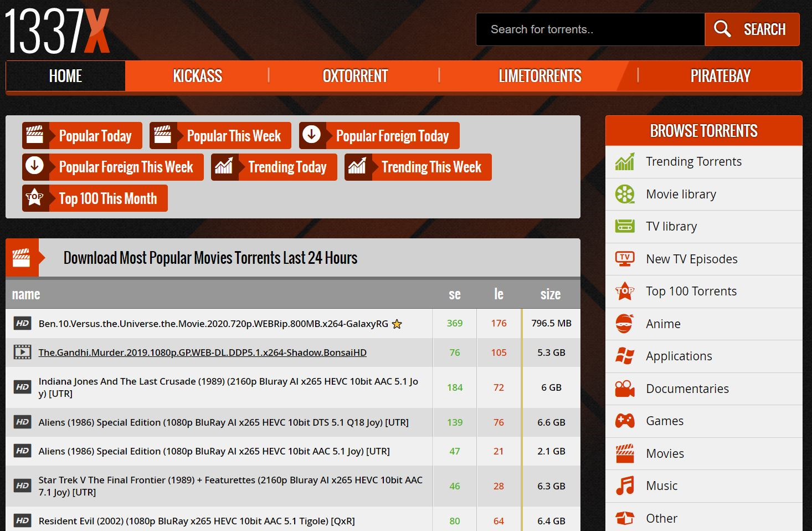The height and width of the screenshot is (531, 812).
Task: Open the New TV Episodes sidebar link
Action: point(691,259)
